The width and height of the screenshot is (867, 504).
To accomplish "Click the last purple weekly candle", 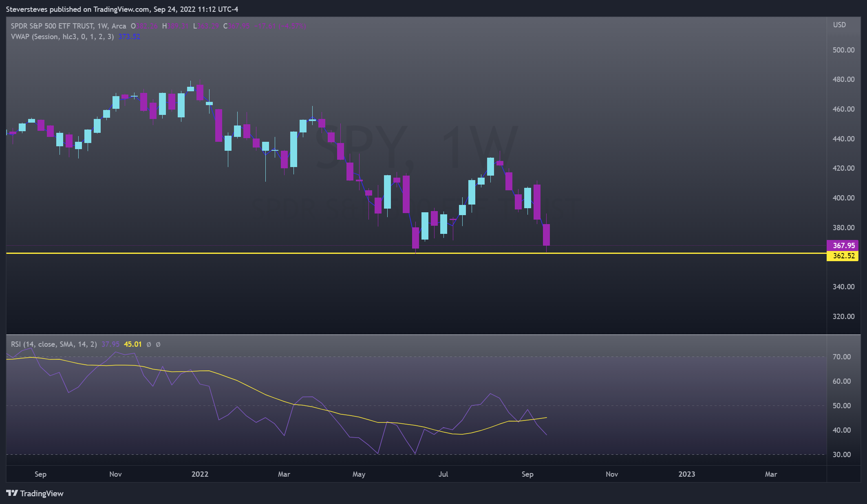I will pos(546,235).
